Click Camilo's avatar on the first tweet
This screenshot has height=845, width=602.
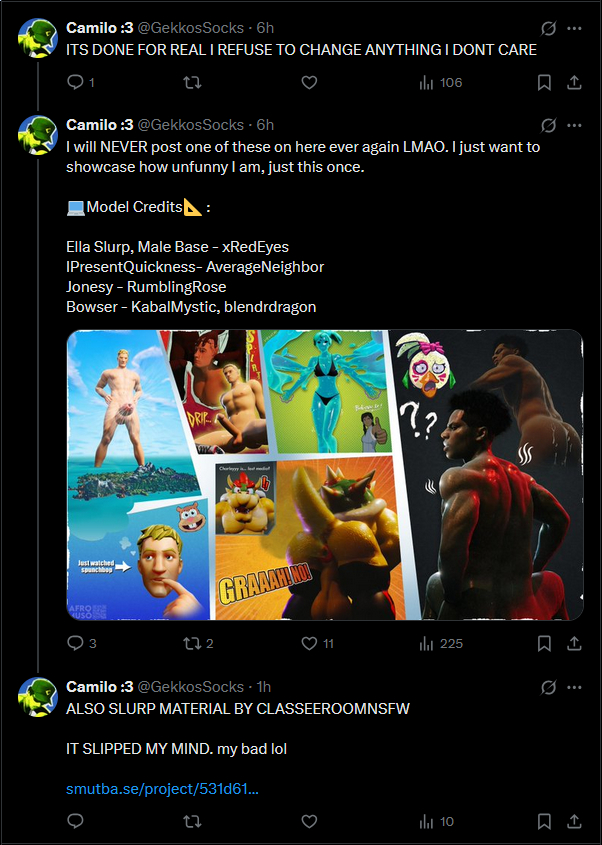tap(38, 37)
